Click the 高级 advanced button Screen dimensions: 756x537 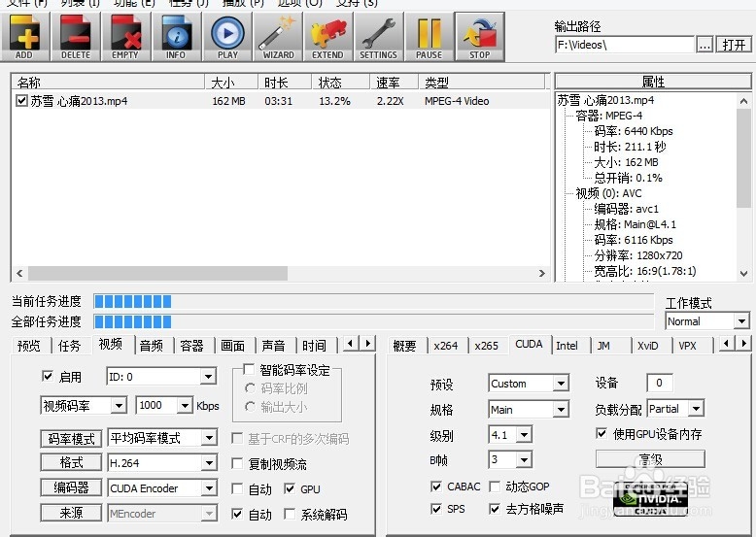650,459
